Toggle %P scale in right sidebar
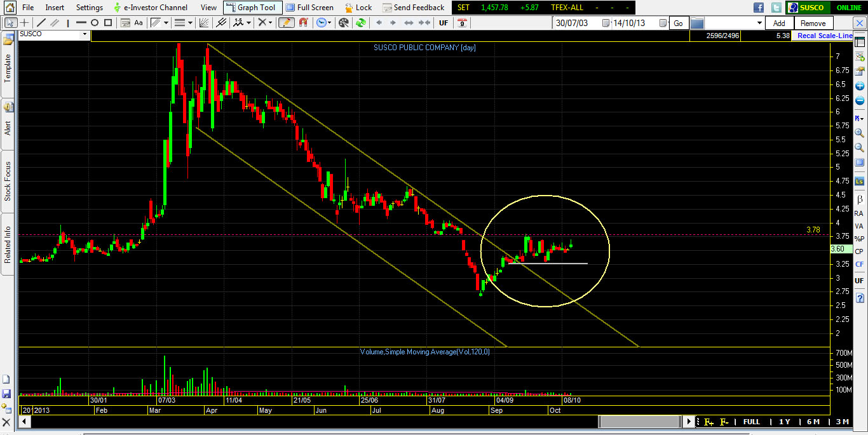This screenshot has height=435, width=868. point(859,239)
